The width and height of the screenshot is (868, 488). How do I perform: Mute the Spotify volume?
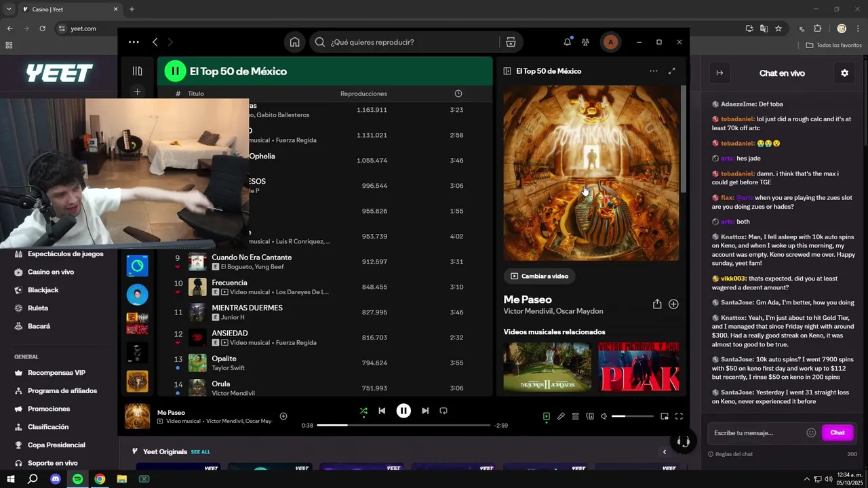pyautogui.click(x=604, y=416)
